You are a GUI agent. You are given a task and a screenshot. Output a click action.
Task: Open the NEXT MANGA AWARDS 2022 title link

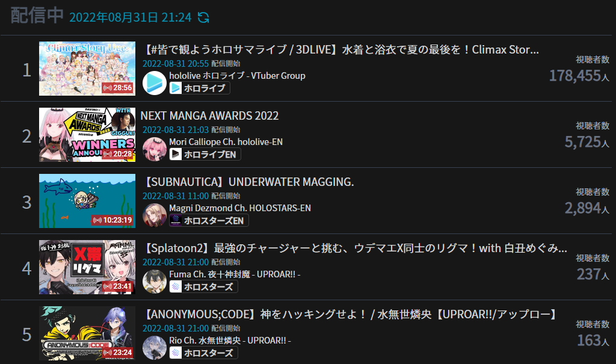[x=210, y=116]
